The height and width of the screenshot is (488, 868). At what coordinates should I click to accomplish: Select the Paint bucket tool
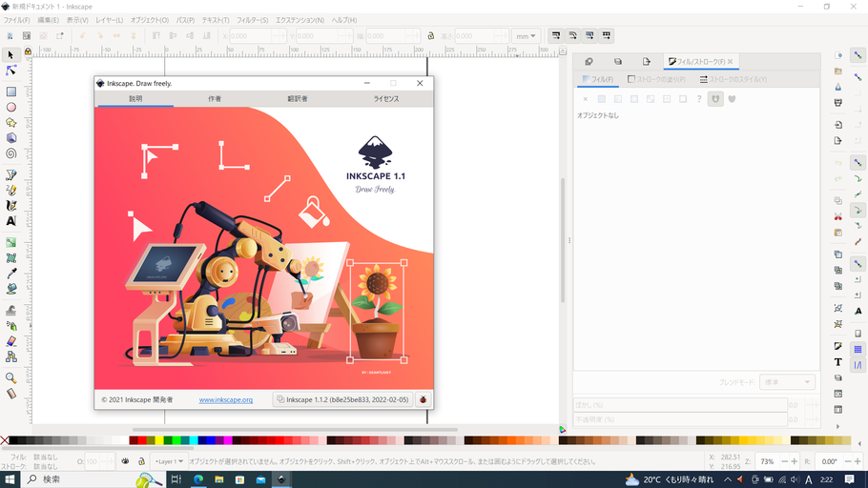[10, 290]
